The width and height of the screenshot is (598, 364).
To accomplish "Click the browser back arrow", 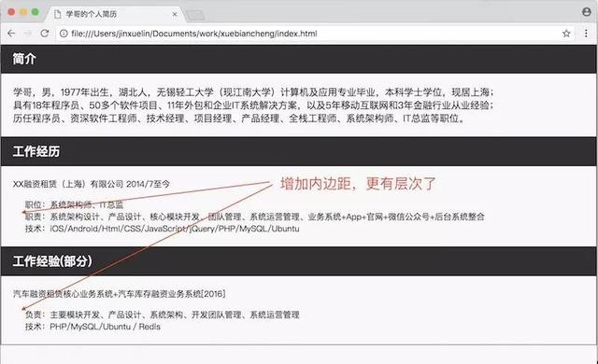I will [11, 34].
